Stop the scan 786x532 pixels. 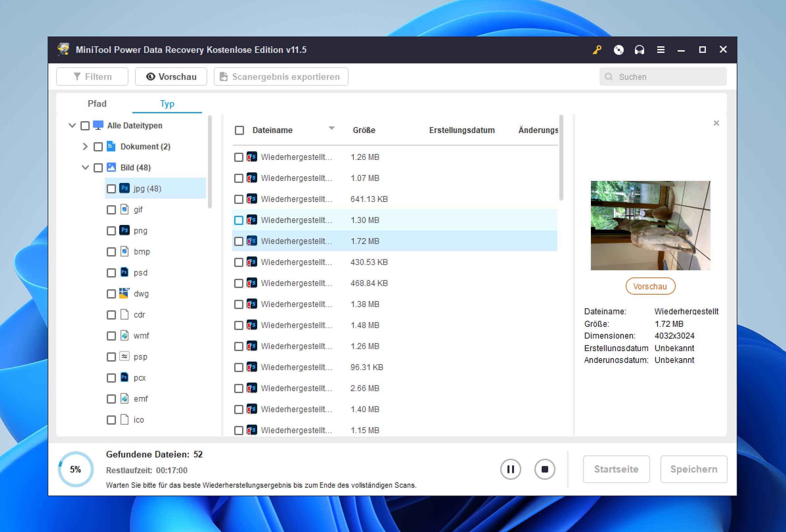(x=545, y=469)
